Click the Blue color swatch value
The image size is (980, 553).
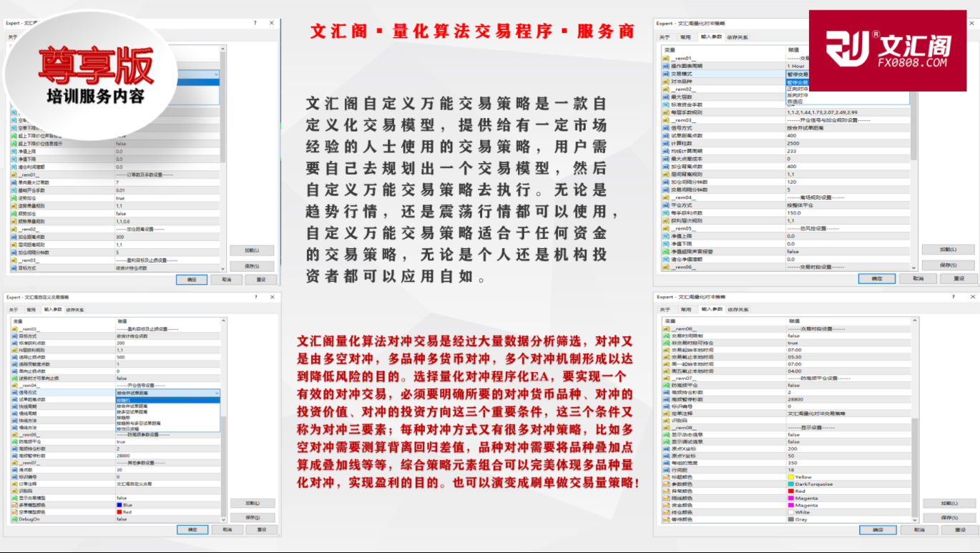[x=119, y=505]
